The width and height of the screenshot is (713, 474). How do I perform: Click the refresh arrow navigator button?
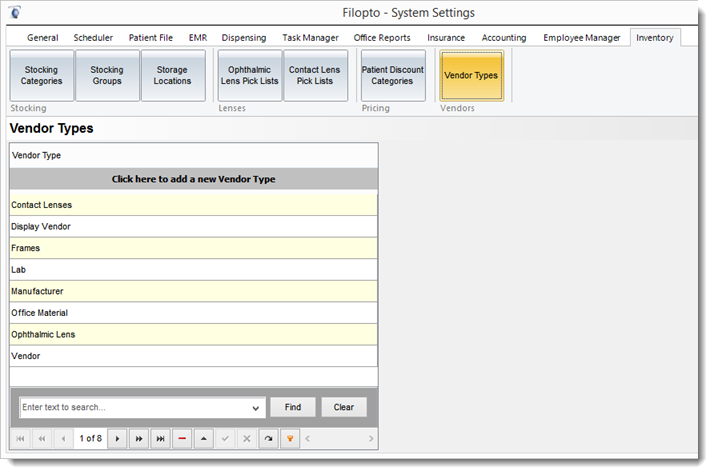(268, 439)
